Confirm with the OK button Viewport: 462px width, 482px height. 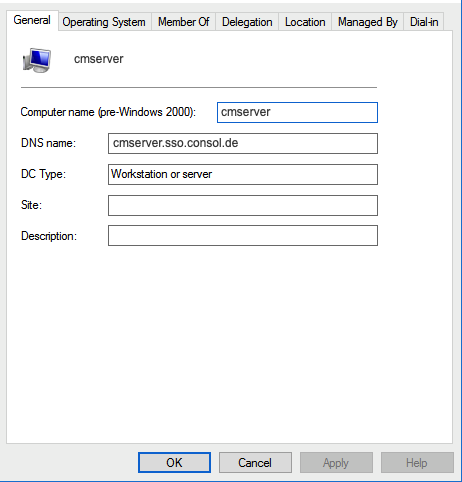[x=174, y=462]
